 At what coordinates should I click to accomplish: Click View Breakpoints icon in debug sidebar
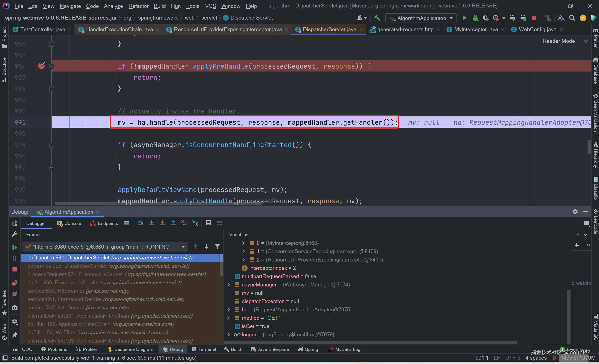[x=15, y=283]
